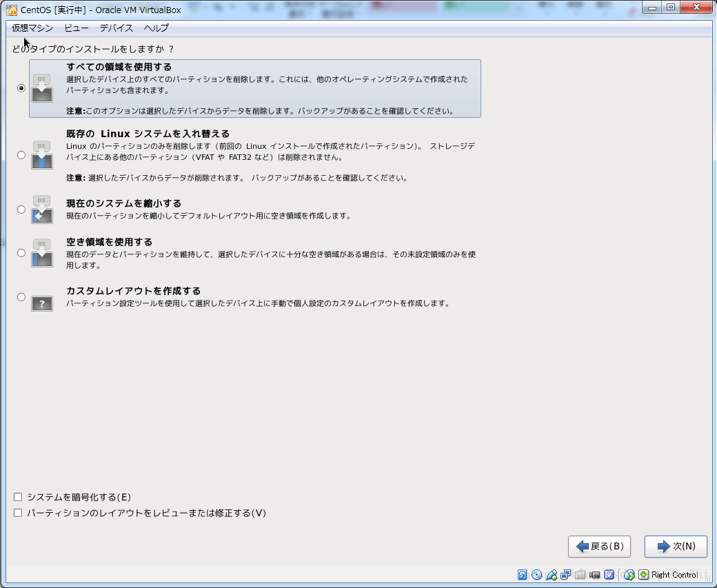Viewport: 717px width, 588px height.
Task: Select the '現在のシステムを縮小する' radio button
Action: tap(21, 210)
